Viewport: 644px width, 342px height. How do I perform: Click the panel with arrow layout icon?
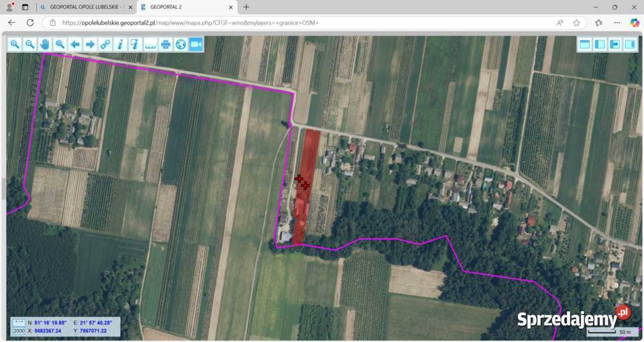coord(615,44)
